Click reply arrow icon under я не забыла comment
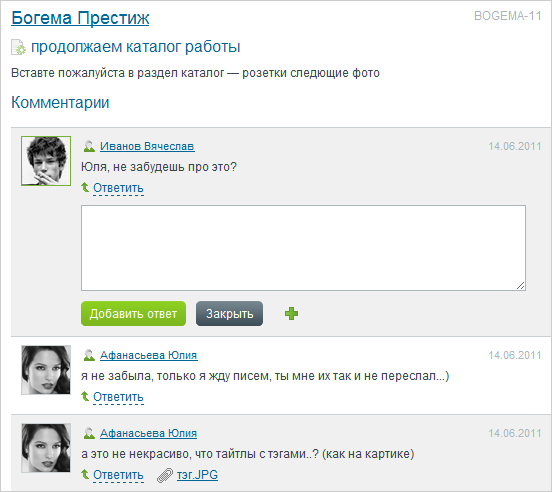Viewport: 552px width, 492px height. tap(85, 396)
